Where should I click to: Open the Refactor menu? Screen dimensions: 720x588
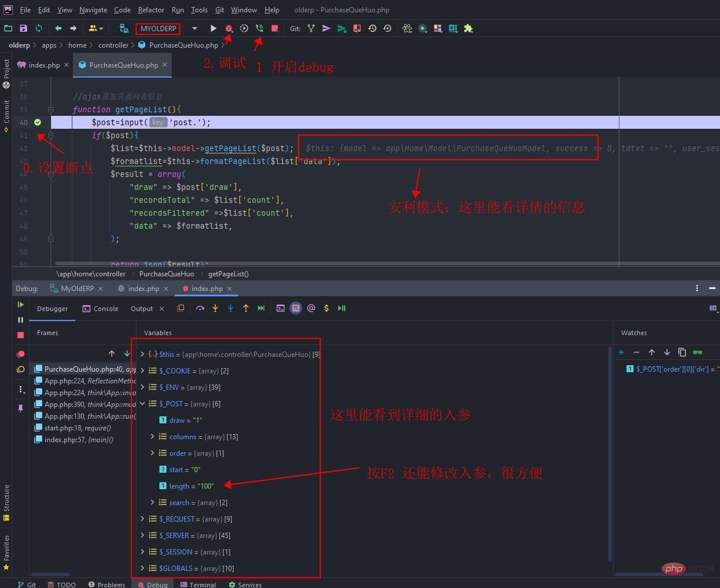tap(151, 10)
